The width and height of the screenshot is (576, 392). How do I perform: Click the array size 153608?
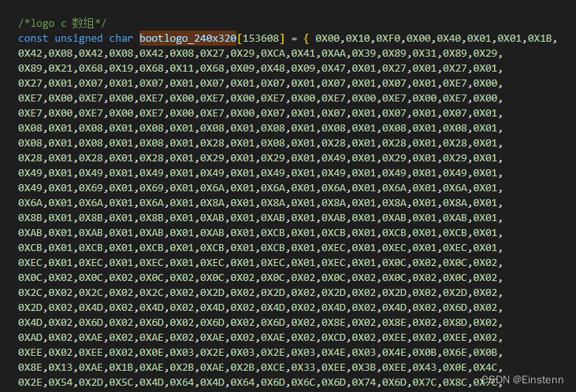pyautogui.click(x=261, y=39)
